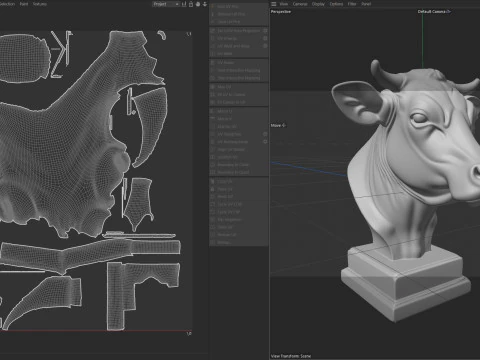Click the Copy UV icon
Screen dimensions: 480x360
coord(213,182)
